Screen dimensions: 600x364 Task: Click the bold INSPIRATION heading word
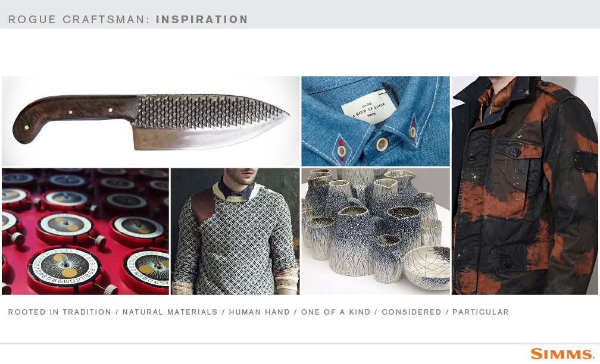pos(202,20)
